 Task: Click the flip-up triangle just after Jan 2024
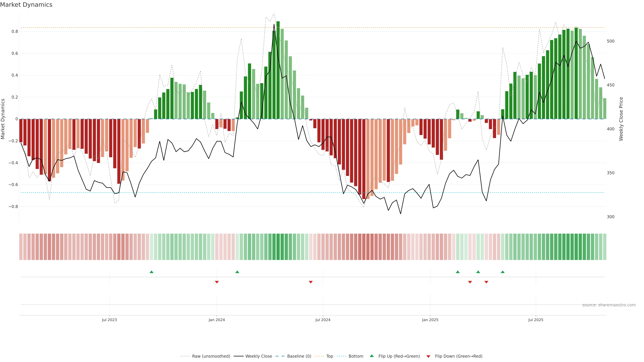[x=237, y=272]
